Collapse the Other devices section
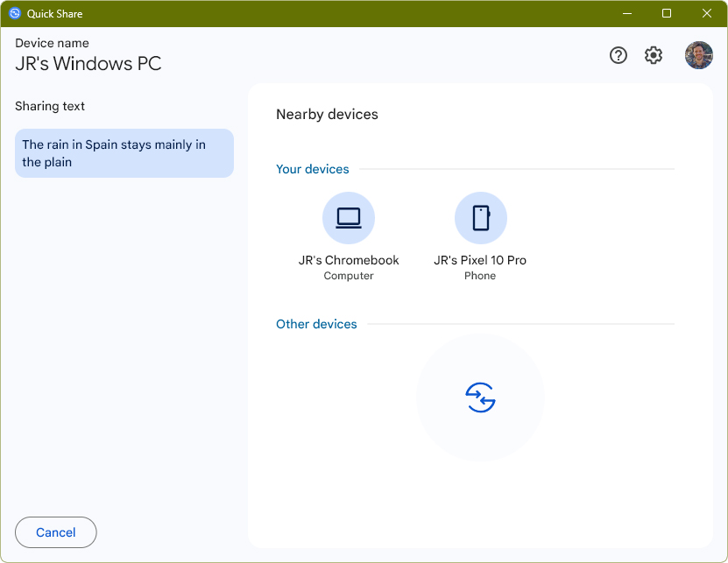Screen dimensions: 728x563 (316, 324)
